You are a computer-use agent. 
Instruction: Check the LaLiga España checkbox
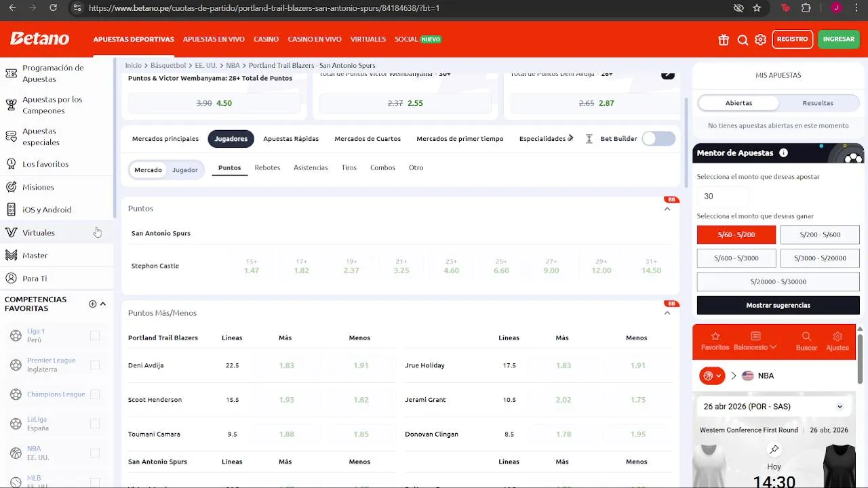95,424
